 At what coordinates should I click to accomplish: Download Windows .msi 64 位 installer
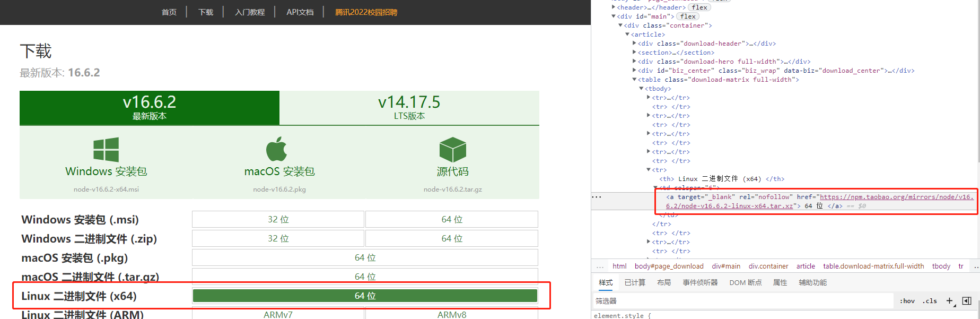pos(452,219)
